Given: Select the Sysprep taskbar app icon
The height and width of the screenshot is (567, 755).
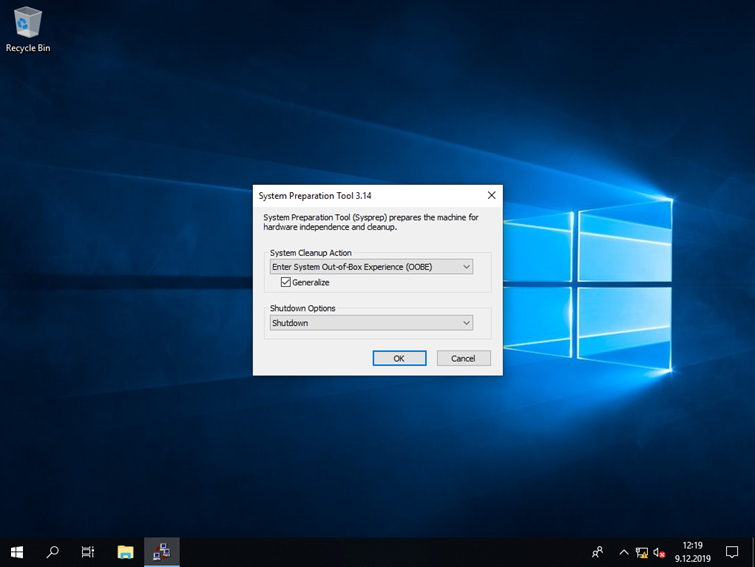Looking at the screenshot, I should (161, 552).
